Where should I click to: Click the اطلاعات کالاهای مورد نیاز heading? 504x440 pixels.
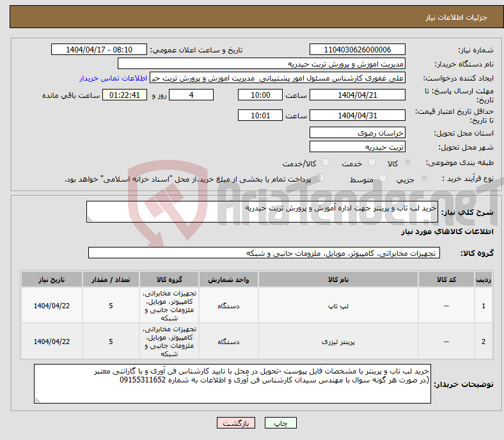pyautogui.click(x=447, y=232)
